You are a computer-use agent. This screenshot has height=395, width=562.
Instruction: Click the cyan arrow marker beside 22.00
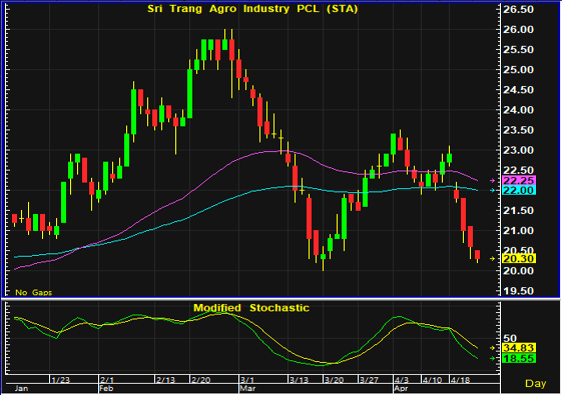point(492,190)
